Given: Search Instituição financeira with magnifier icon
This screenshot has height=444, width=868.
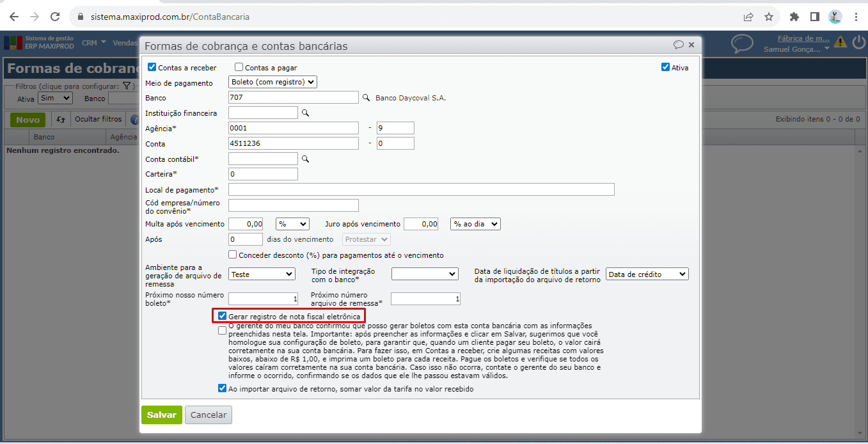Looking at the screenshot, I should [x=306, y=113].
